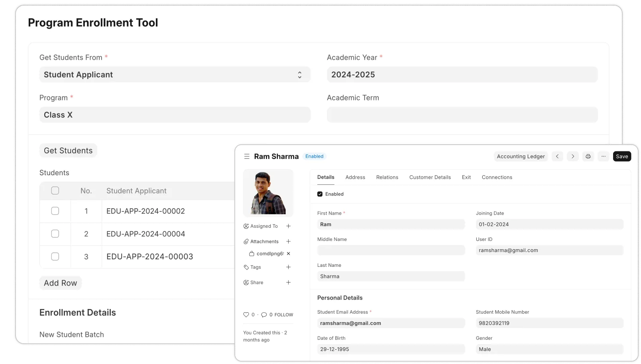Image resolution: width=641 pixels, height=364 pixels.
Task: Go to next record using right arrow
Action: (x=573, y=157)
